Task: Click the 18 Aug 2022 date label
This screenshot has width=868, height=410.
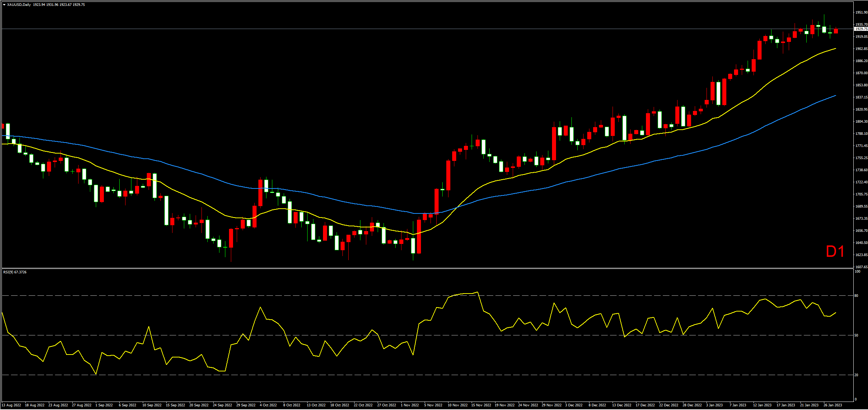Action: coord(35,405)
